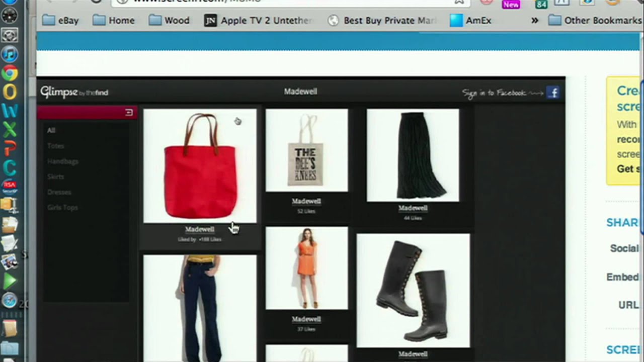
Task: Select the Girls Tops category
Action: pyautogui.click(x=62, y=207)
